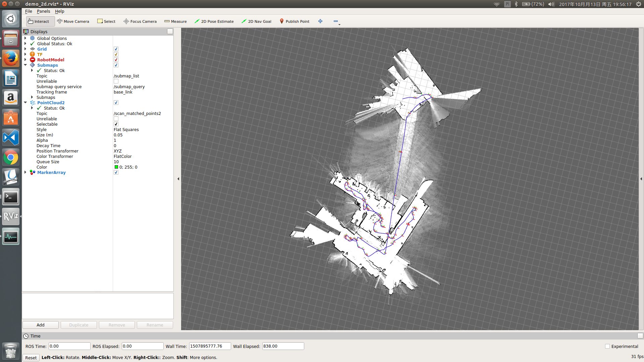Open the Panels menu
Image resolution: width=644 pixels, height=362 pixels.
[43, 11]
